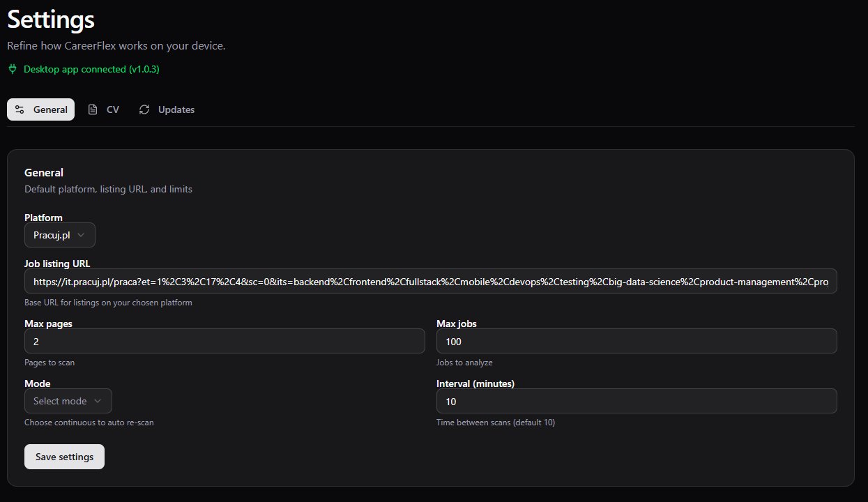Click the Interval (minutes) input field
The image size is (868, 502).
click(x=637, y=401)
